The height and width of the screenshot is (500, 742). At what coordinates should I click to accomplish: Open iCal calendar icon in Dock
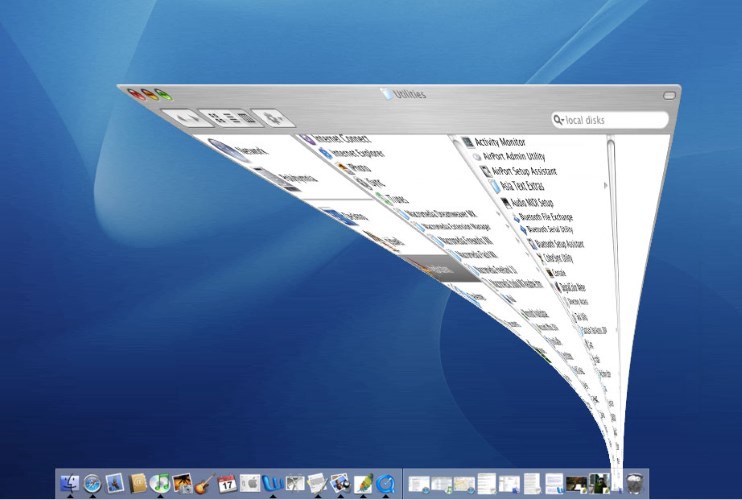coord(227,484)
